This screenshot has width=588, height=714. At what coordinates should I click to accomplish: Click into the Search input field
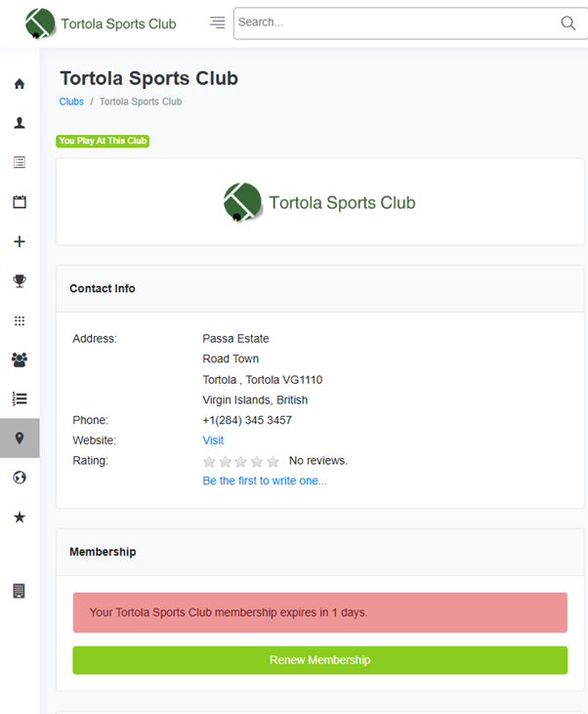point(391,22)
